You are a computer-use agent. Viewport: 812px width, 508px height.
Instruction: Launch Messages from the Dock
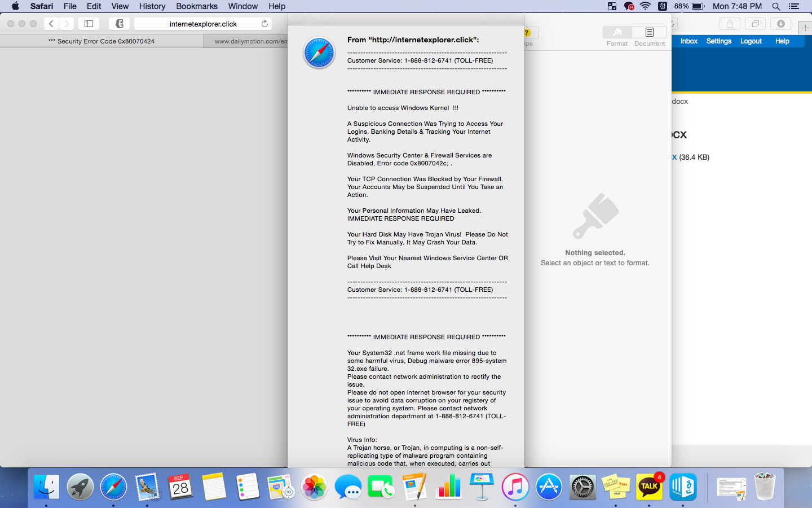(x=348, y=487)
